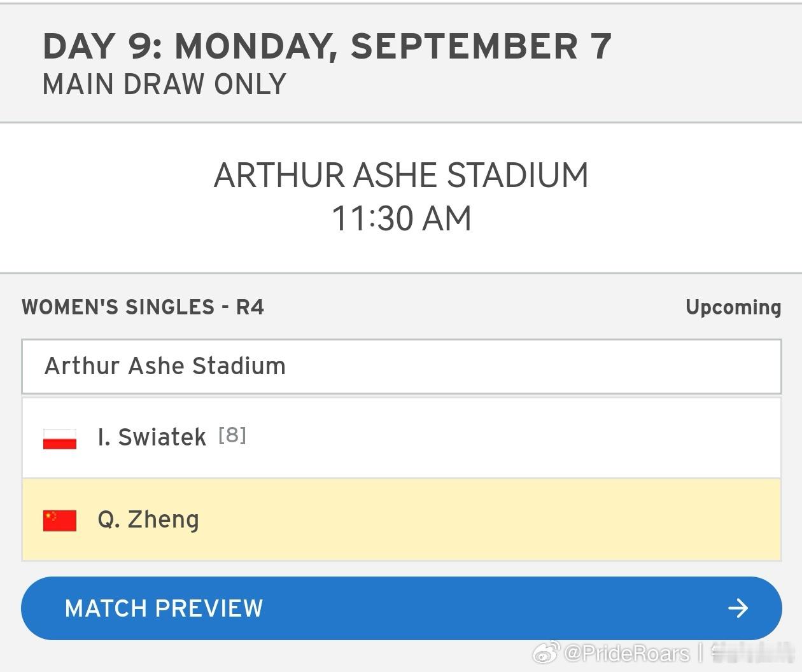
Task: Click the DAY 9: MONDAY, SEPTEMBER 7 header
Action: pyautogui.click(x=327, y=46)
